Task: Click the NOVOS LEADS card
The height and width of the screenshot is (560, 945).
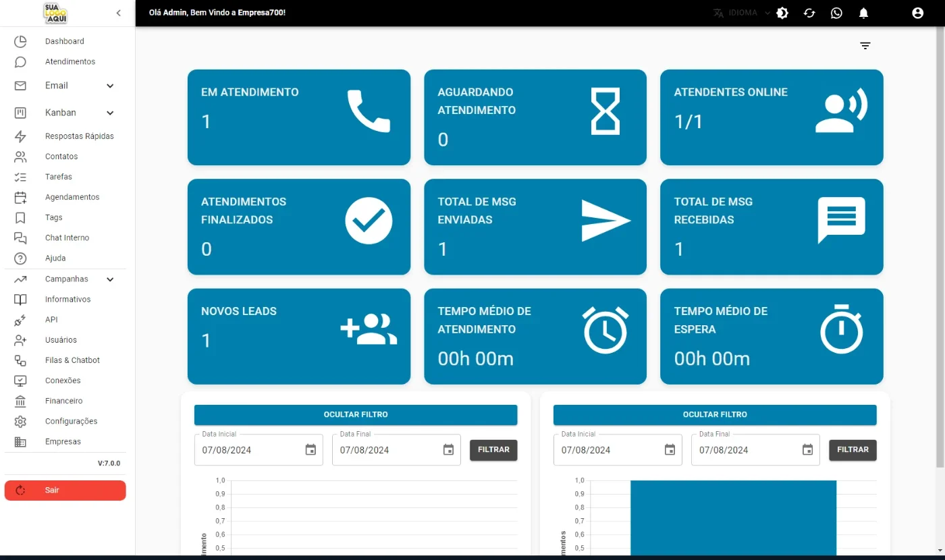Action: (299, 337)
